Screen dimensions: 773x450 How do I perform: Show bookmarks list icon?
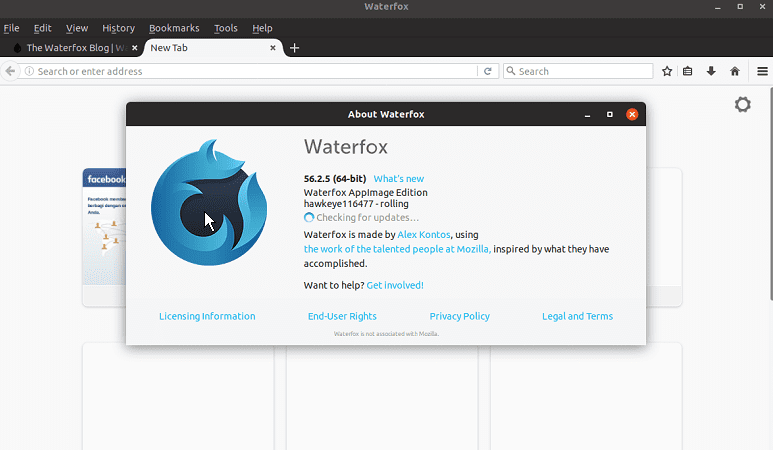[x=688, y=71]
